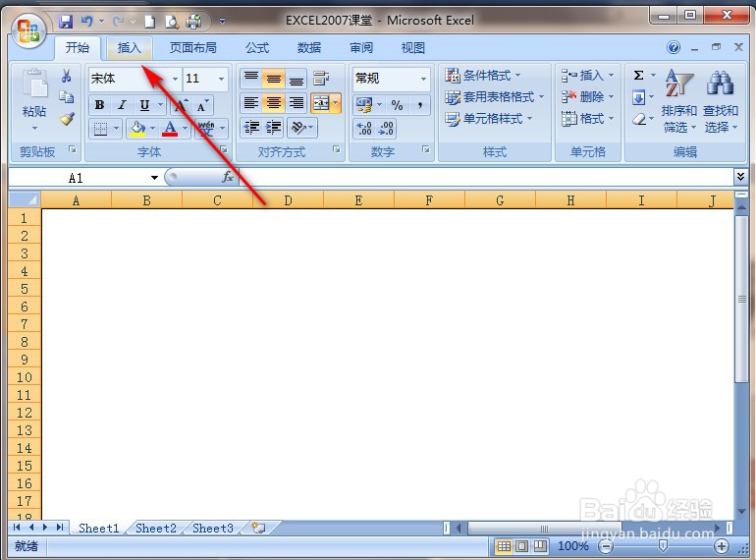756x560 pixels.
Task: Switch to the 页面布局 ribbon tab
Action: 192,48
